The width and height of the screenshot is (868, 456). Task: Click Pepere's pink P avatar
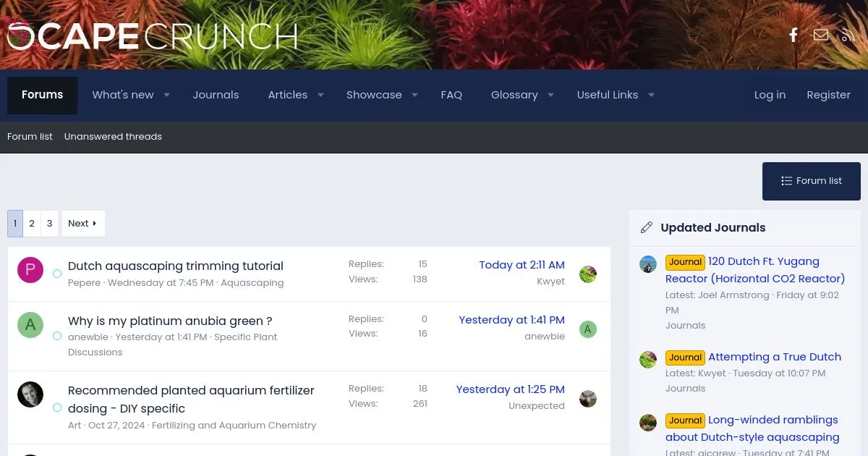point(30,270)
